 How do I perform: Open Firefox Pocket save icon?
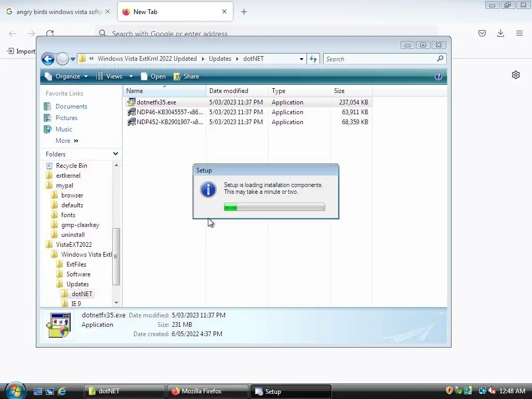[482, 33]
